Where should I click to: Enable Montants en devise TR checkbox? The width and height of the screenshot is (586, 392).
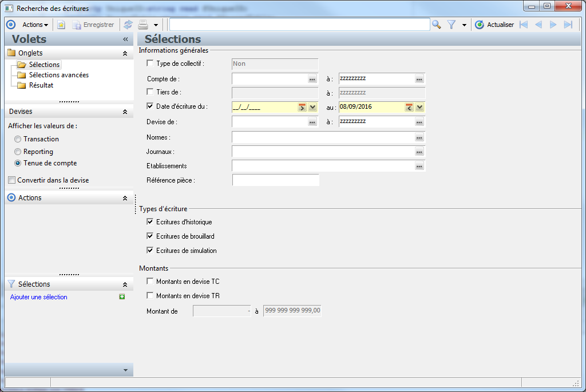(150, 296)
